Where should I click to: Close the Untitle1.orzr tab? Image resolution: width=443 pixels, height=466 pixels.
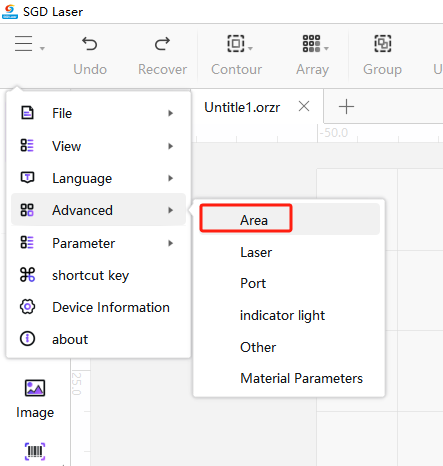[304, 107]
